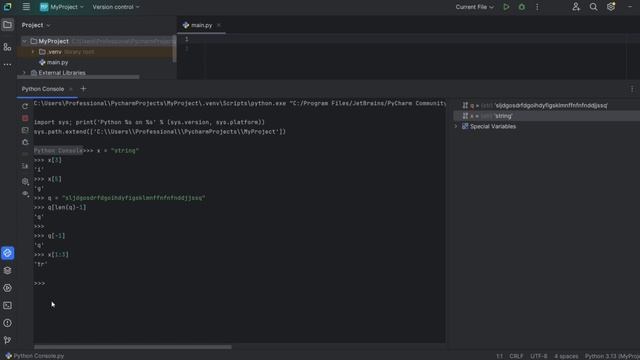This screenshot has height=360, width=640.
Task: Open Search Everywhere magnifier
Action: click(593, 7)
